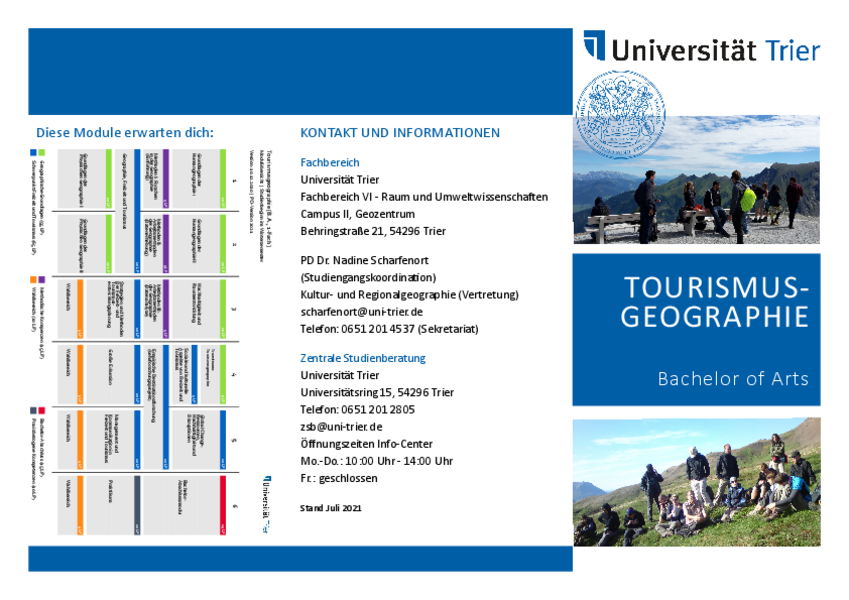This screenshot has width=849, height=600.
Task: Click the address 'Universitätsring 15, 54296 Trier'
Action: [377, 393]
